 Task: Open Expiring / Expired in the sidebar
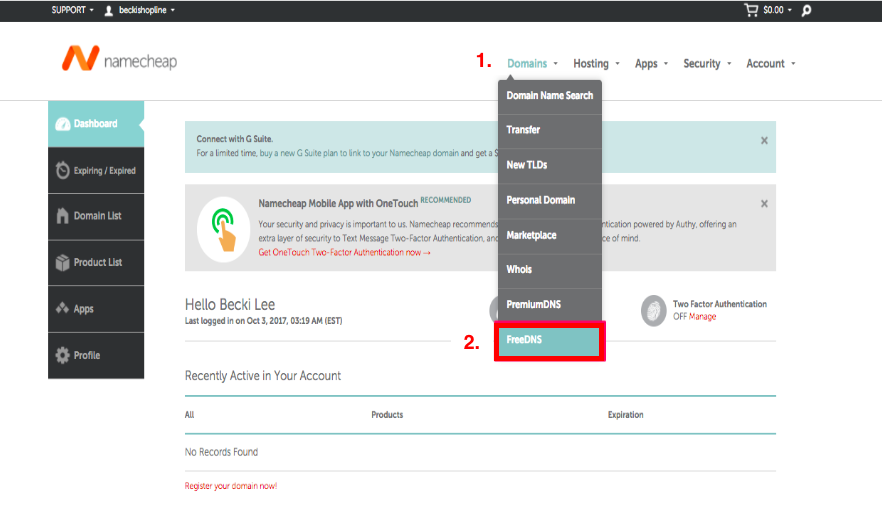(96, 170)
